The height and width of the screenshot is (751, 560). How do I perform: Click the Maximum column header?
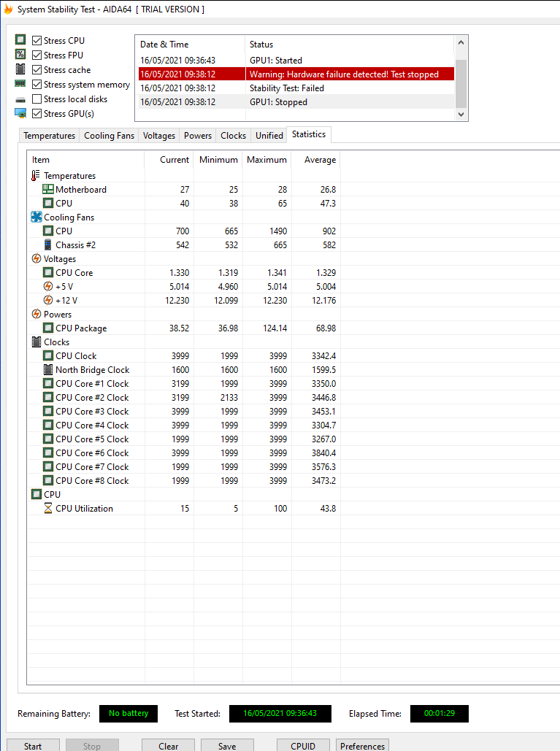point(266,160)
